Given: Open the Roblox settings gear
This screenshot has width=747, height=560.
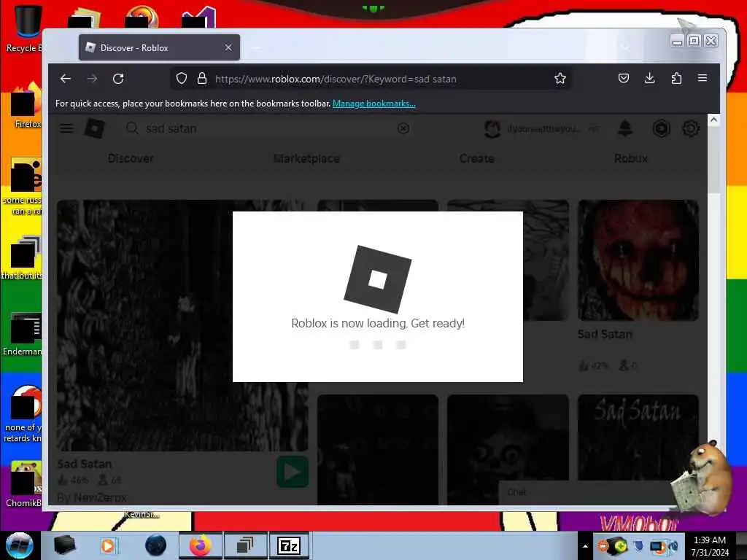Looking at the screenshot, I should 691,128.
